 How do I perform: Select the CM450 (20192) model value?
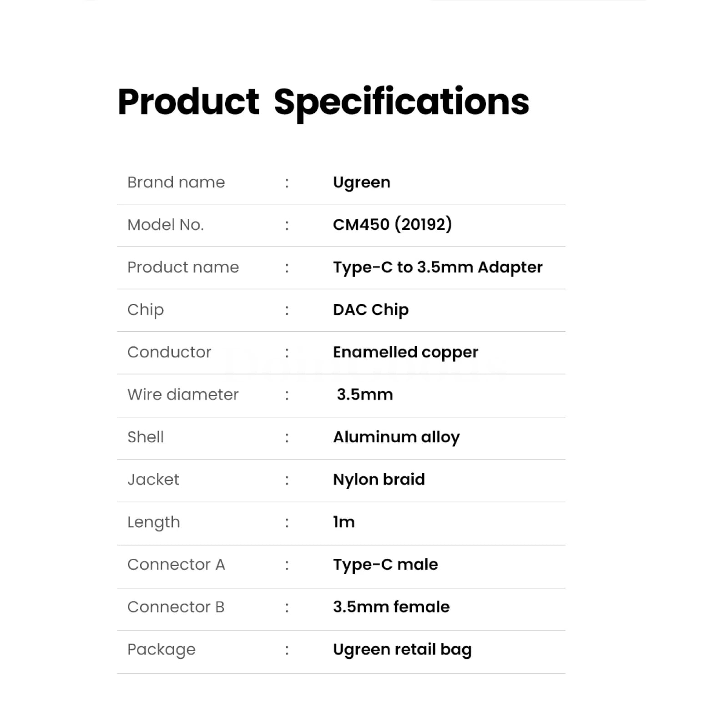pos(392,224)
